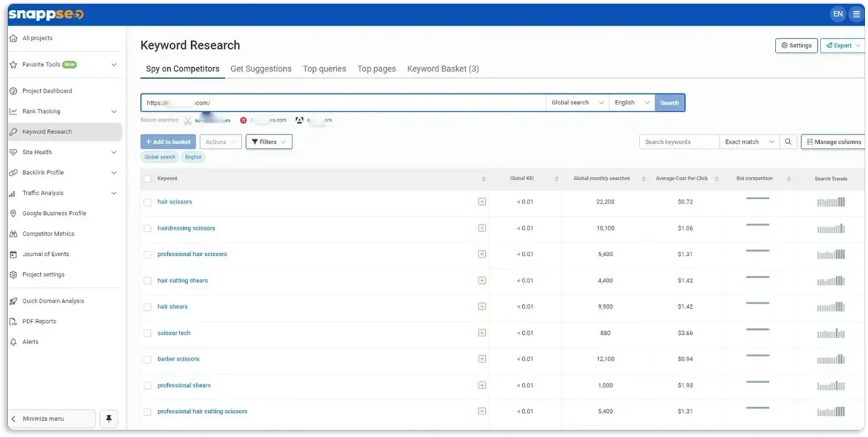The image size is (868, 437).
Task: Click the Search keywords input field
Action: (x=679, y=142)
